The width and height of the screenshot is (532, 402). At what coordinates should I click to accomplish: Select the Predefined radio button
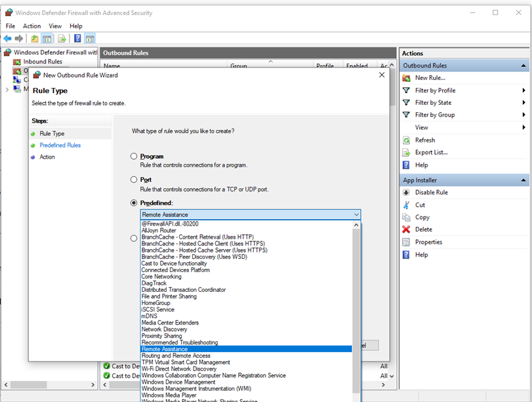tap(134, 203)
